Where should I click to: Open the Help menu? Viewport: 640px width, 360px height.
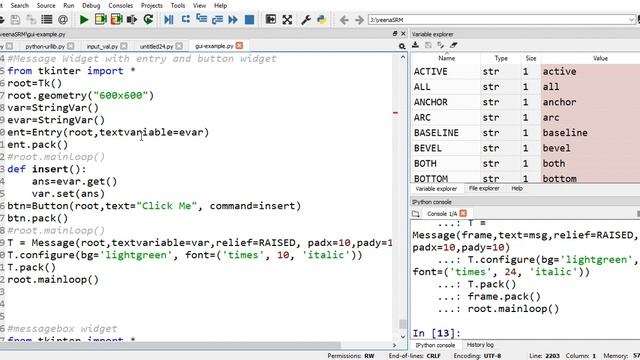[x=220, y=5]
